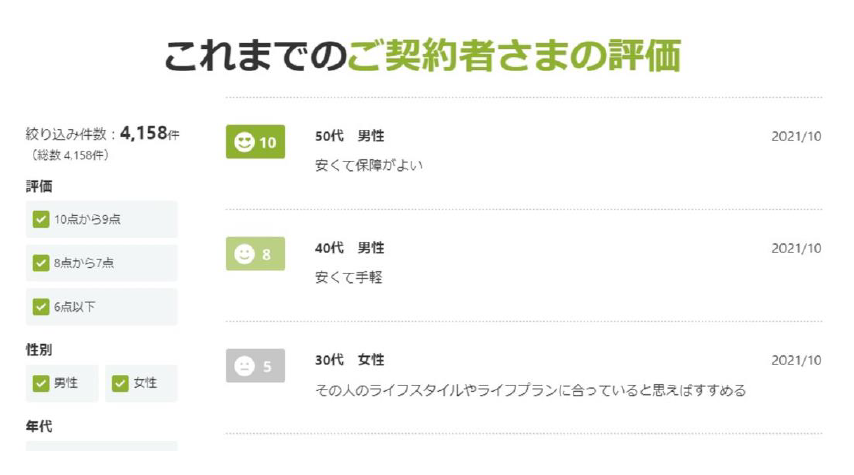The image size is (854, 475).
Task: Disable the 6点以下 rating filter
Action: pos(41,307)
